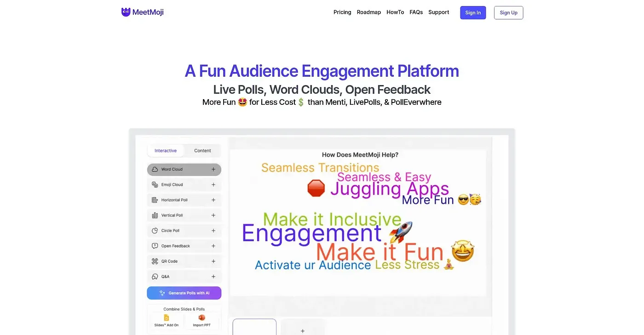Select the Open Feedback speech icon
The image size is (644, 335).
point(155,246)
